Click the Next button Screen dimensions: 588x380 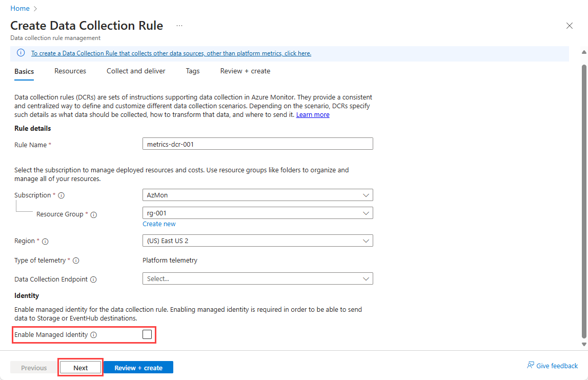click(80, 368)
